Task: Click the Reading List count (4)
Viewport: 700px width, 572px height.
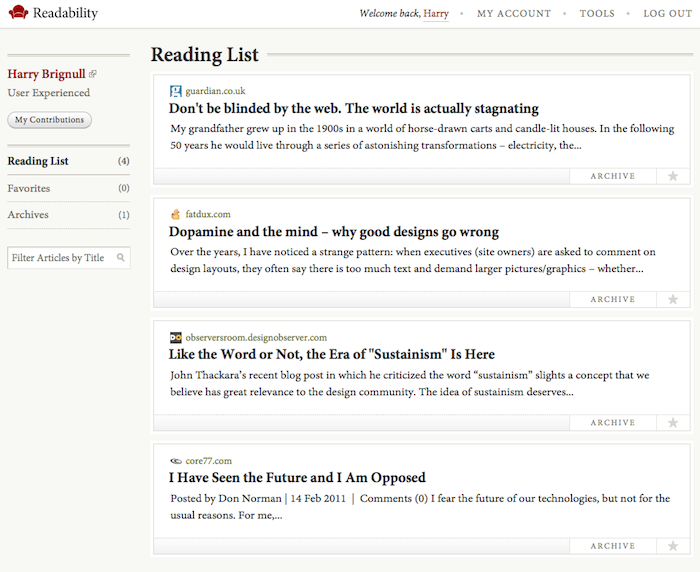Action: 124,161
